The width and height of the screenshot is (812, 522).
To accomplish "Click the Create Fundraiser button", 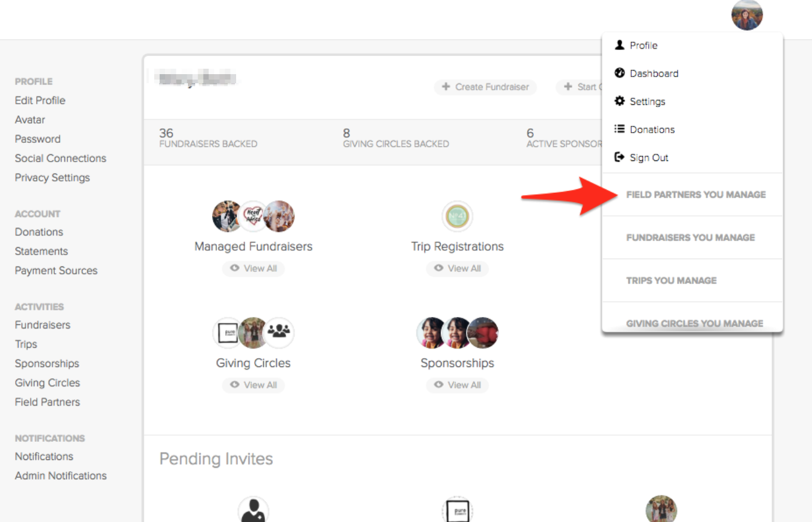I will (486, 87).
